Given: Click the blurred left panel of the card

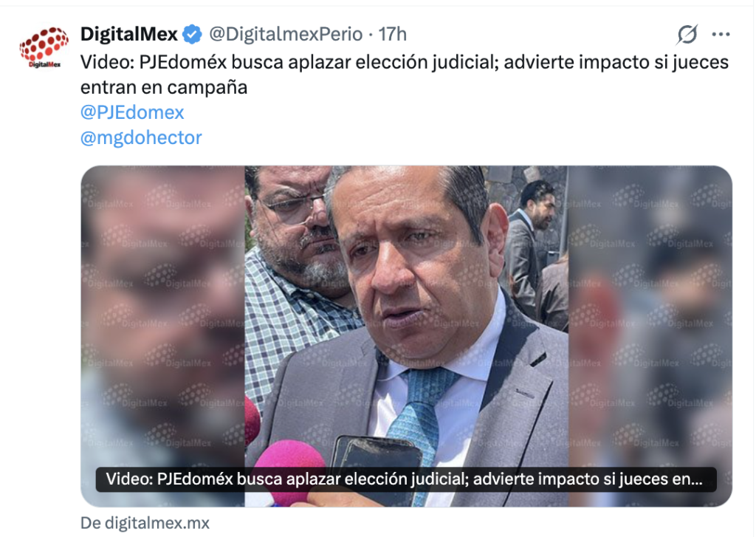Looking at the screenshot, I should tap(162, 336).
